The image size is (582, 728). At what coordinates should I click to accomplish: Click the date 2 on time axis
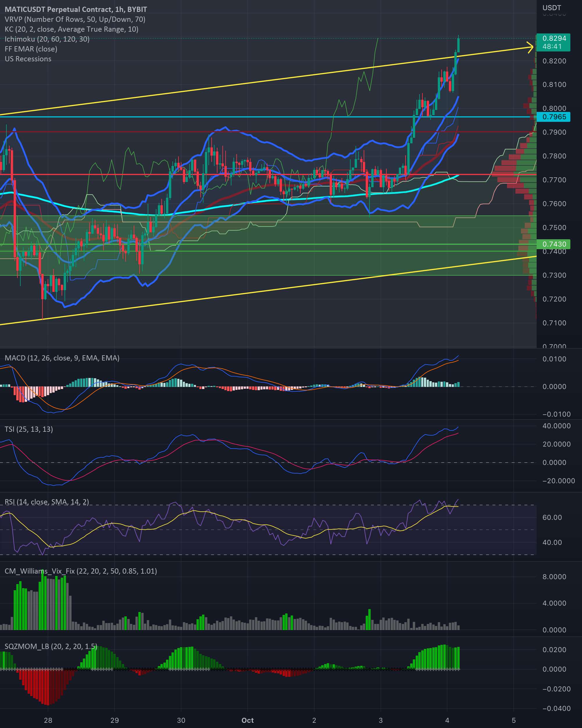(x=314, y=720)
